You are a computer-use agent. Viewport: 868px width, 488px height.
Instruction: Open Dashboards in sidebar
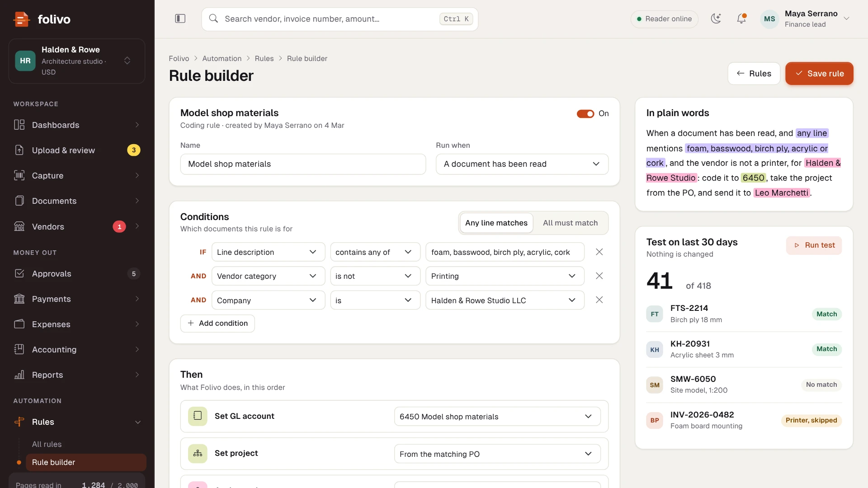point(77,125)
